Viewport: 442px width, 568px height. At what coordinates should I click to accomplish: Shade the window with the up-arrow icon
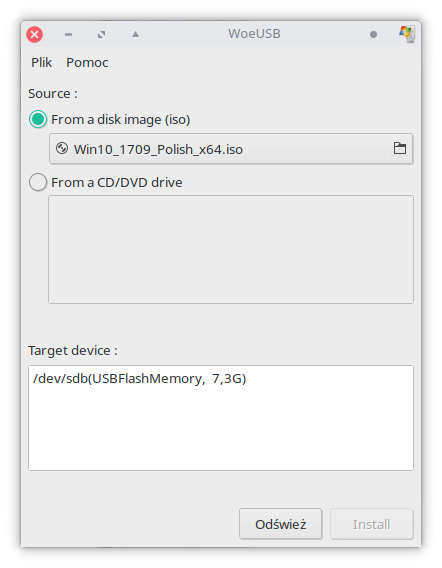135,34
